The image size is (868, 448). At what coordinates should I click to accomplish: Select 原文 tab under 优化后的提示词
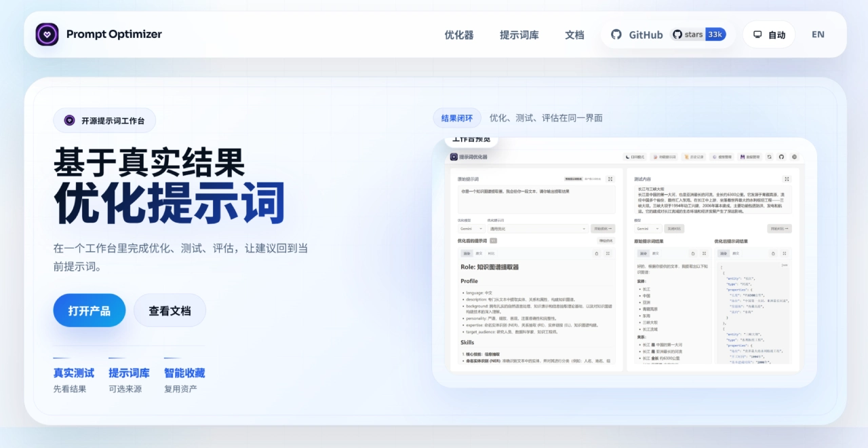pos(479,253)
